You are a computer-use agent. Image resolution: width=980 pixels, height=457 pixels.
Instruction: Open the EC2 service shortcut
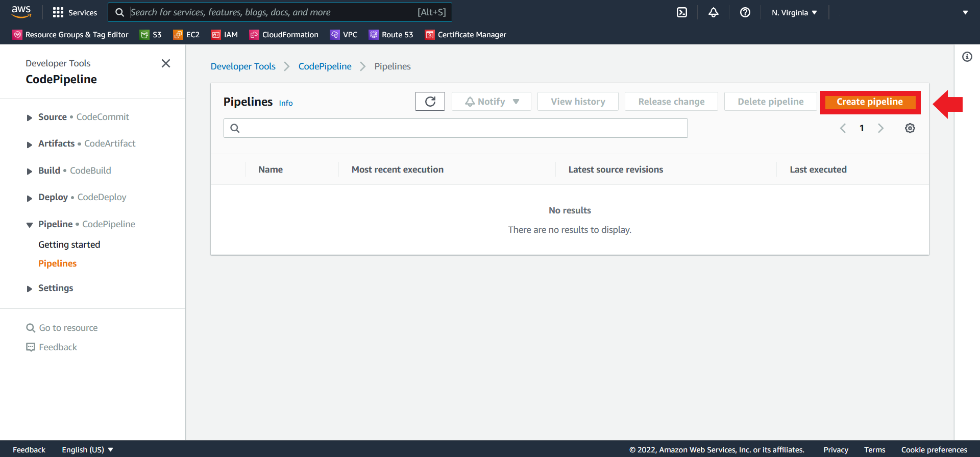187,34
